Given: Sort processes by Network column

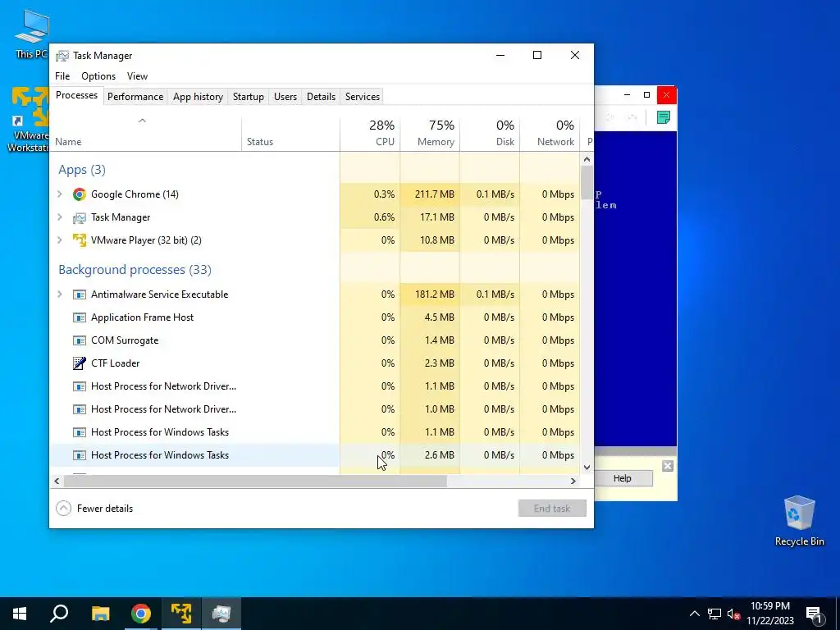Looking at the screenshot, I should pos(550,134).
